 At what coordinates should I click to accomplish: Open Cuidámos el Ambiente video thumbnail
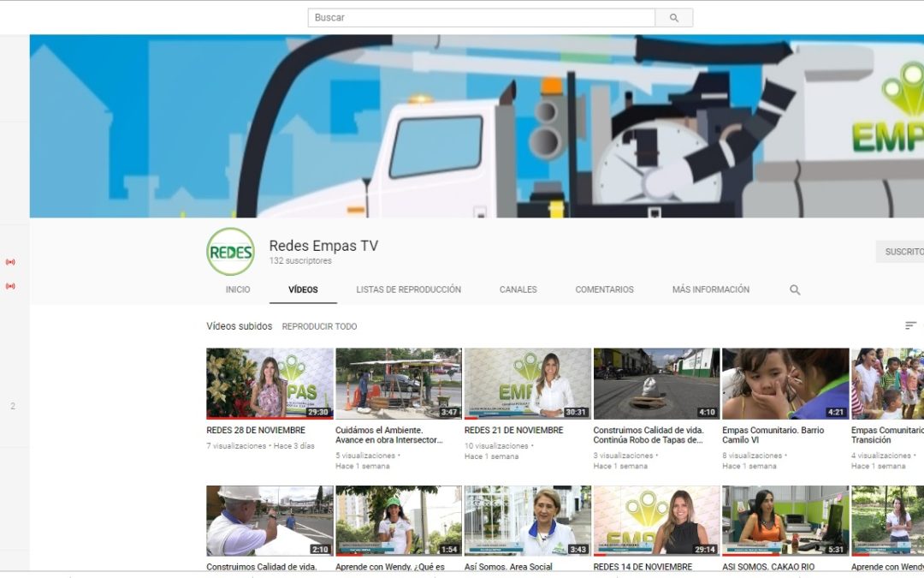[399, 384]
